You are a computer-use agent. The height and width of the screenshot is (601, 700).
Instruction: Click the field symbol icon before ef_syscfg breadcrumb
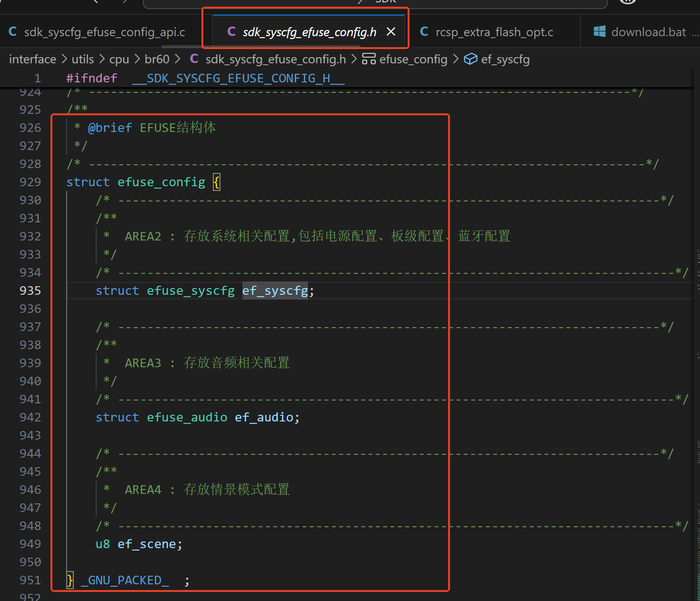470,59
